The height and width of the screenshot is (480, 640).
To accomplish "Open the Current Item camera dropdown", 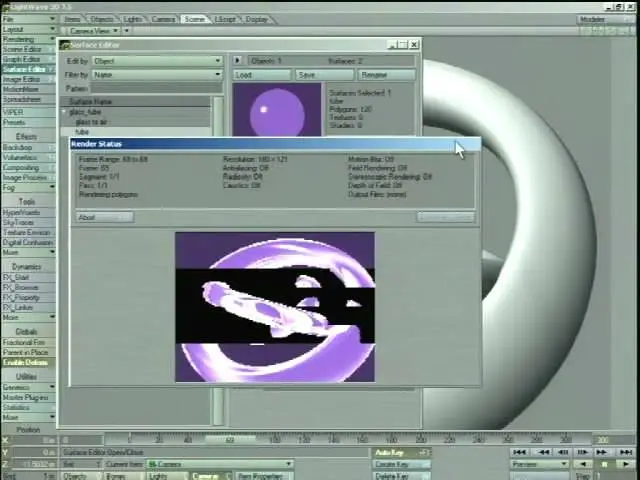I will [220, 464].
